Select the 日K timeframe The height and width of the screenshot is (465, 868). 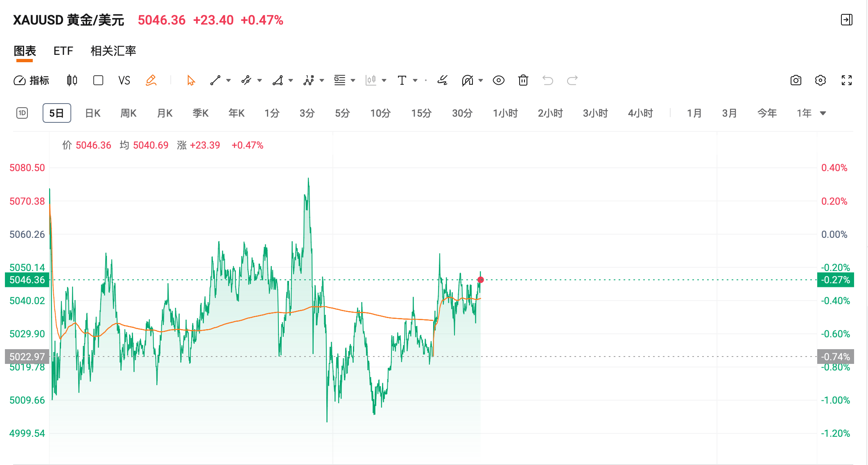93,113
